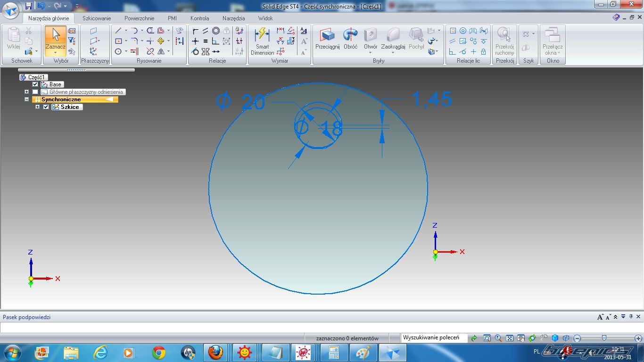Click the equal relation icon in Relacje
The width and height of the screenshot is (644, 362).
click(206, 41)
